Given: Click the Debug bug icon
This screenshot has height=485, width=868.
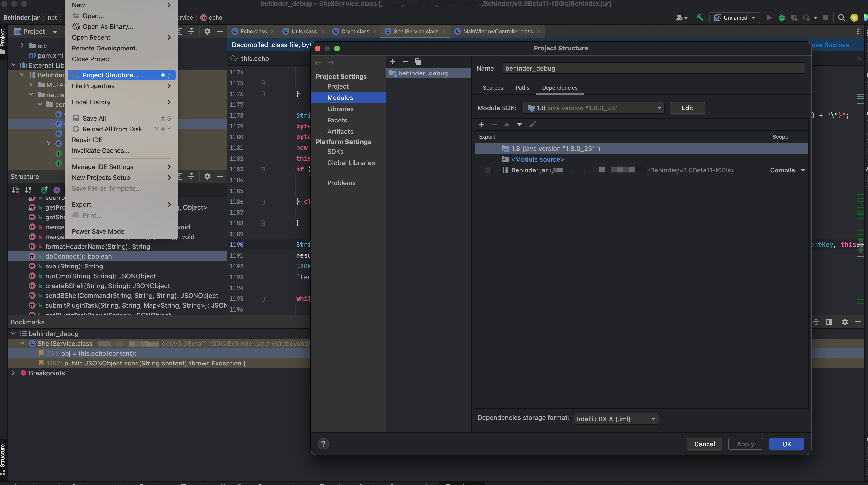Looking at the screenshot, I should click(782, 18).
